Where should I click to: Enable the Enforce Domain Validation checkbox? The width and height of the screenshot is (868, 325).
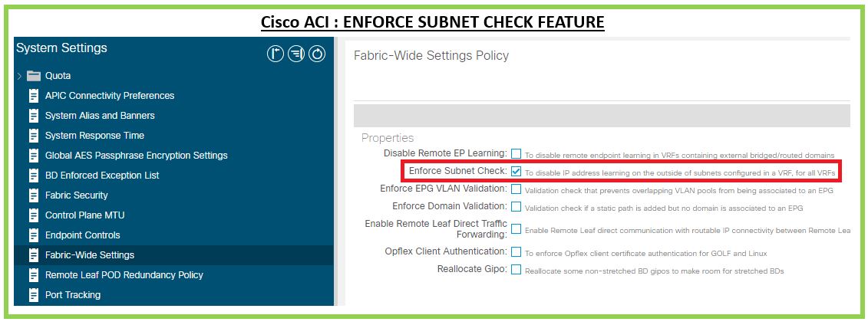pos(517,206)
